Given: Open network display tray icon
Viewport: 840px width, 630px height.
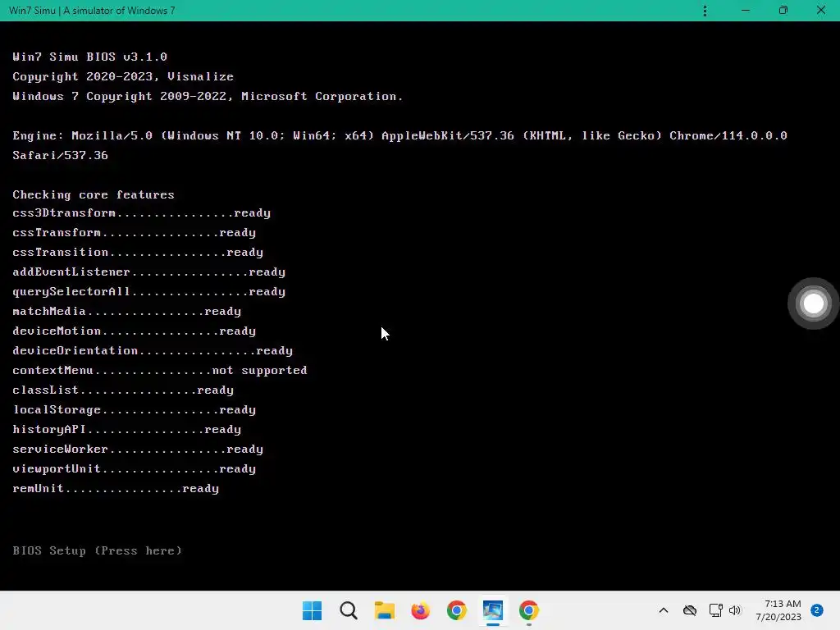Looking at the screenshot, I should pyautogui.click(x=715, y=610).
